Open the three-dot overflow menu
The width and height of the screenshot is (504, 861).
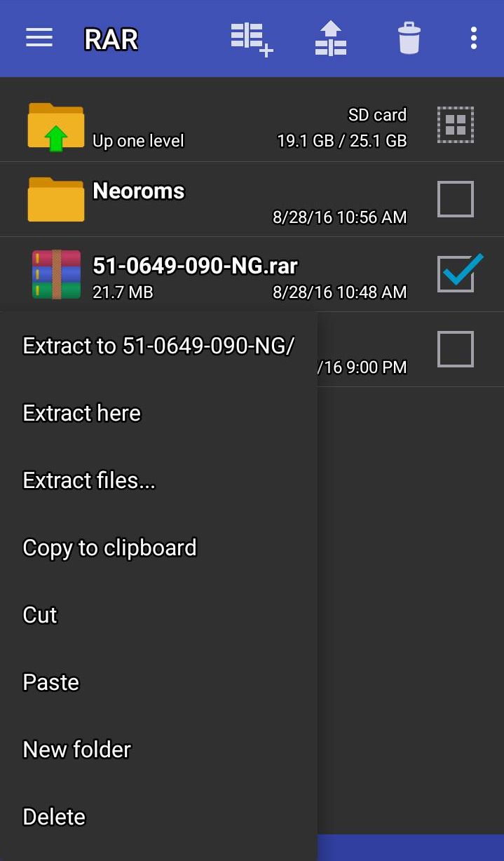point(474,38)
